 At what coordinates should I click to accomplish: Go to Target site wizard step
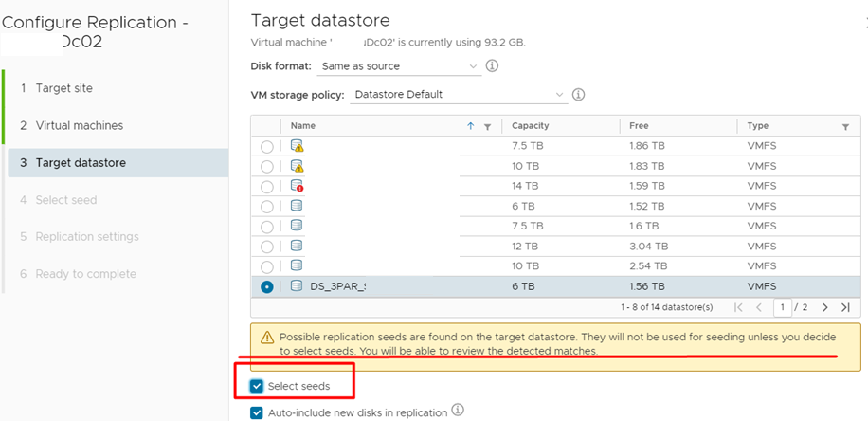pos(64,88)
